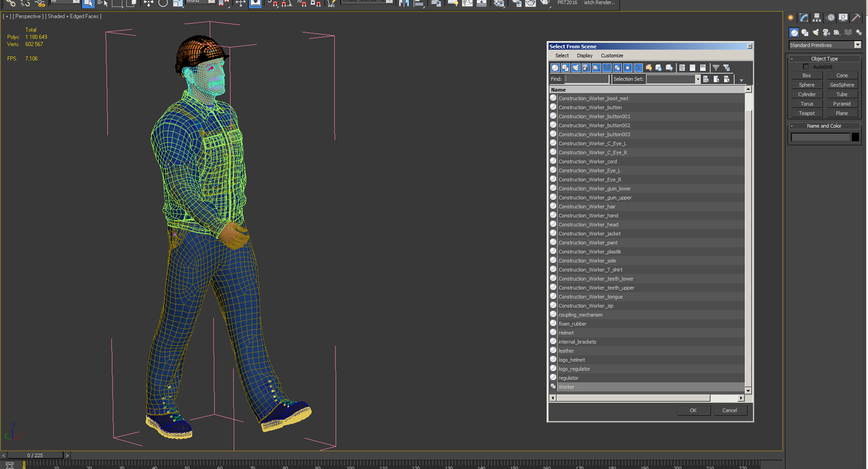Select Helpers category in Create panel

click(837, 33)
